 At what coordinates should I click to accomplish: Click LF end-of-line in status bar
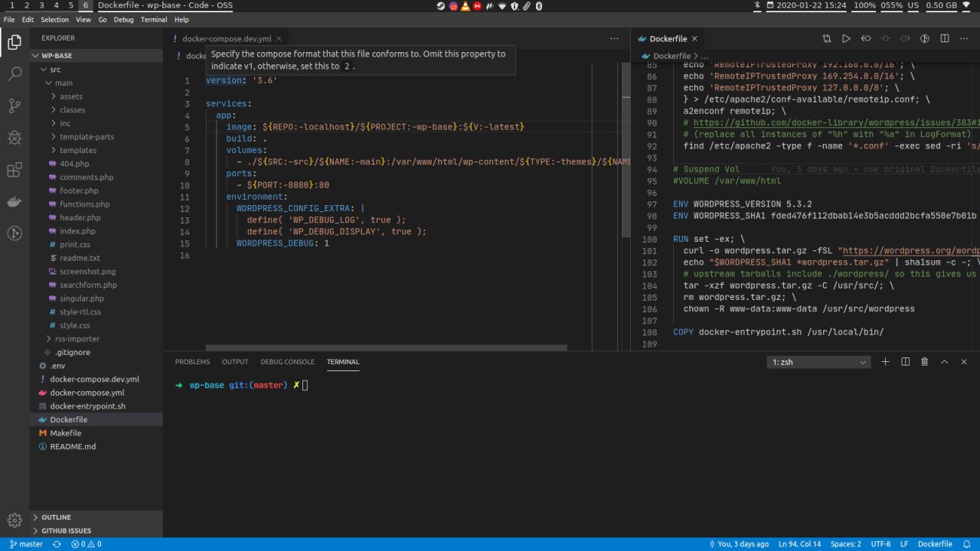tap(904, 544)
